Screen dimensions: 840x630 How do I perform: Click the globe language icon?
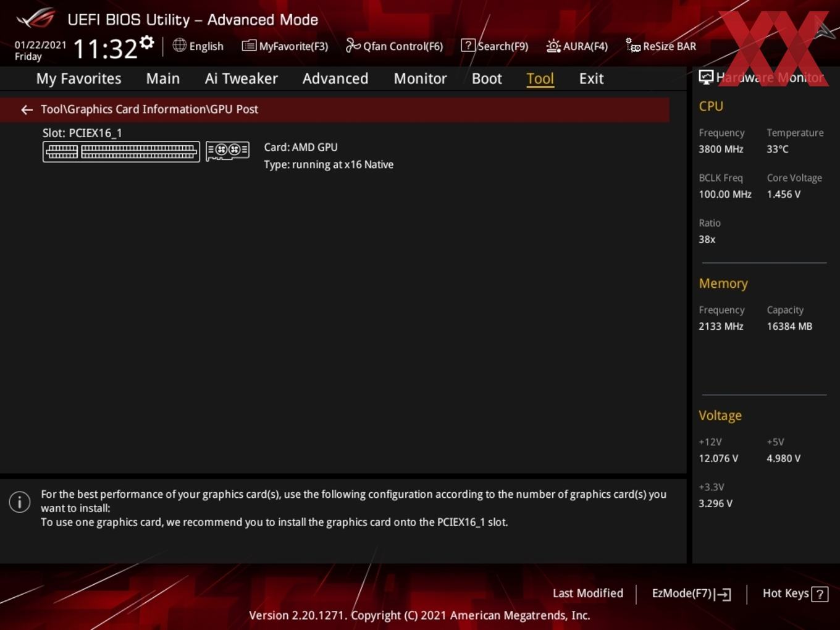(180, 45)
